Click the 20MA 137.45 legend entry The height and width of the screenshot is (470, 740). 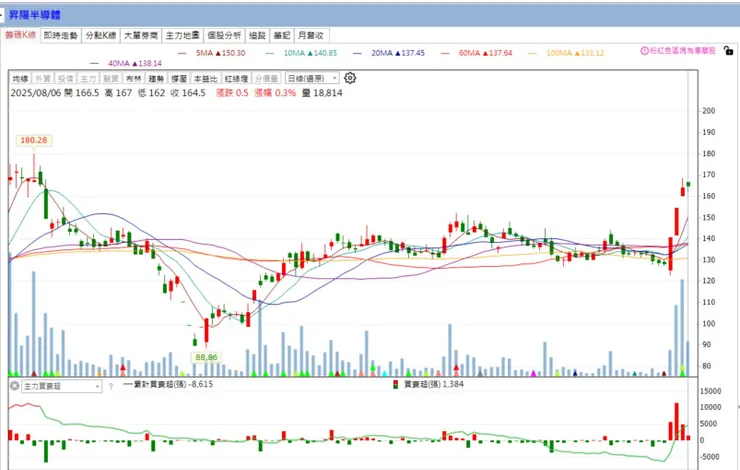pyautogui.click(x=389, y=53)
